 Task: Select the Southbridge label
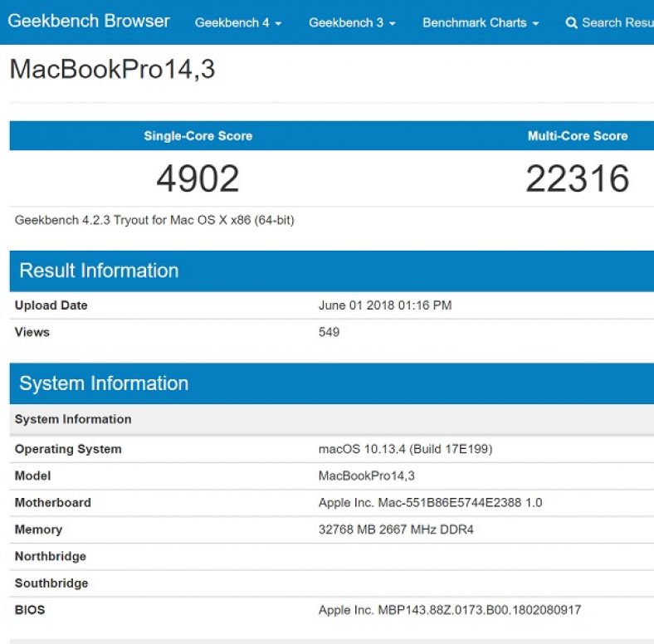click(x=51, y=583)
